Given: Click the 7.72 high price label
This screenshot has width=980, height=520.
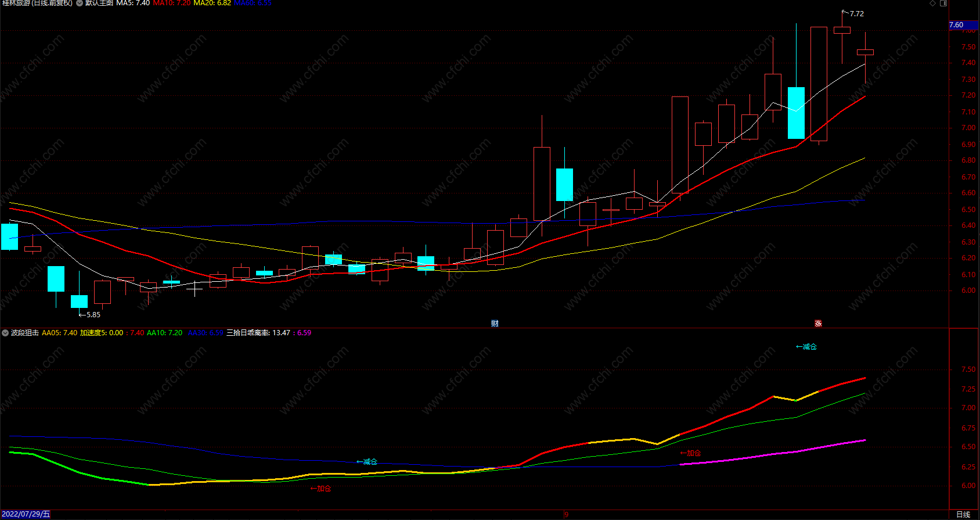Looking at the screenshot, I should point(856,13).
